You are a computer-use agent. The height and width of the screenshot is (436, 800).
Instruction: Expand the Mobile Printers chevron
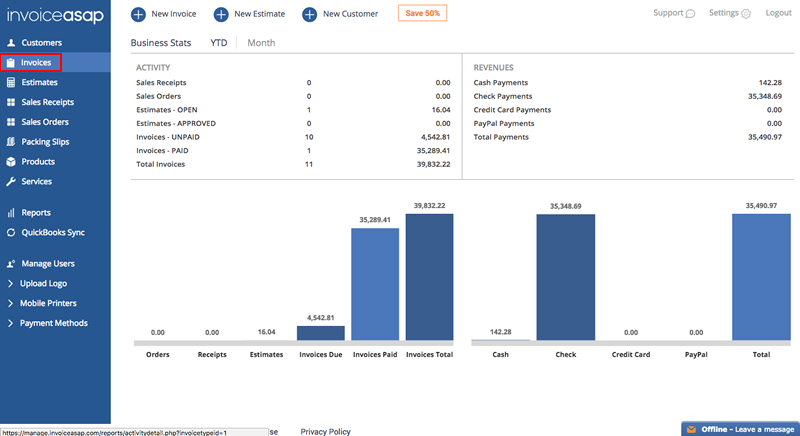click(11, 303)
